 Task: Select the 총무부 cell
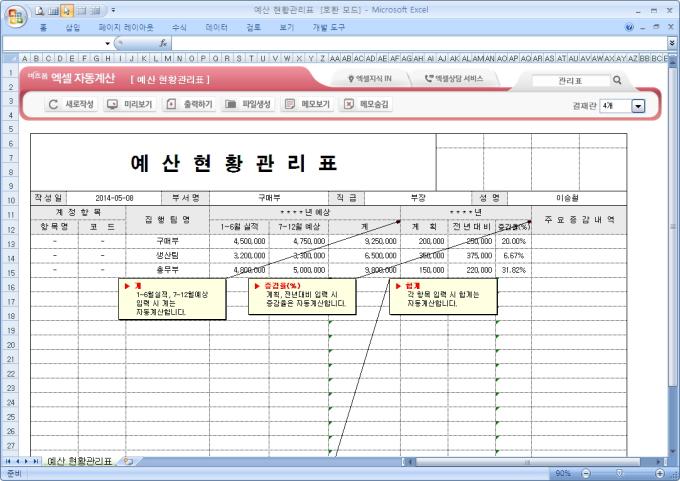coord(167,270)
